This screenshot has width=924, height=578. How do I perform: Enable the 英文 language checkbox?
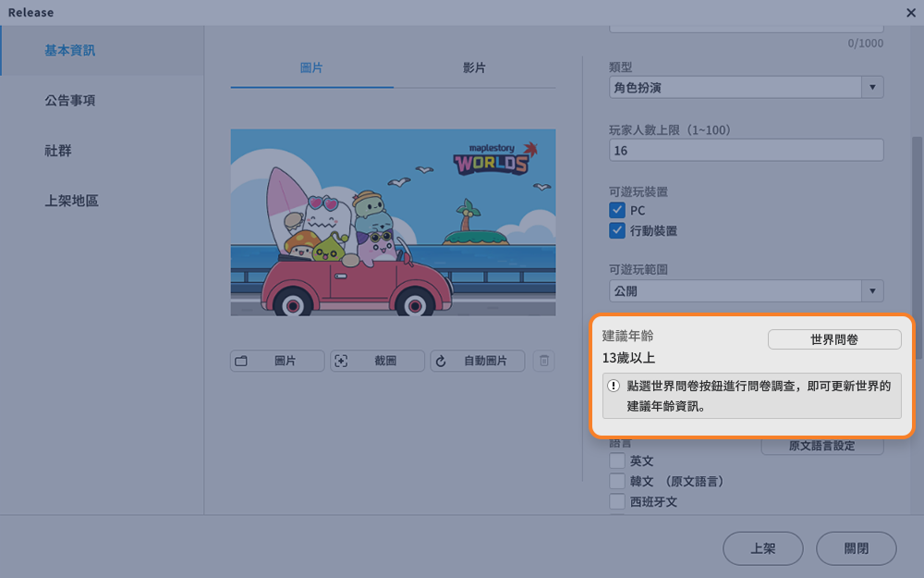(x=617, y=461)
